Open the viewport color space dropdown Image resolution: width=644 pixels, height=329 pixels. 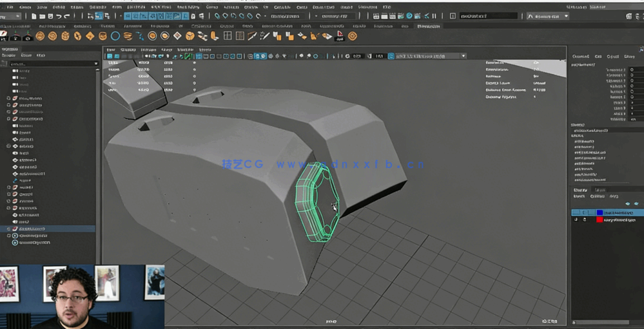tap(429, 56)
